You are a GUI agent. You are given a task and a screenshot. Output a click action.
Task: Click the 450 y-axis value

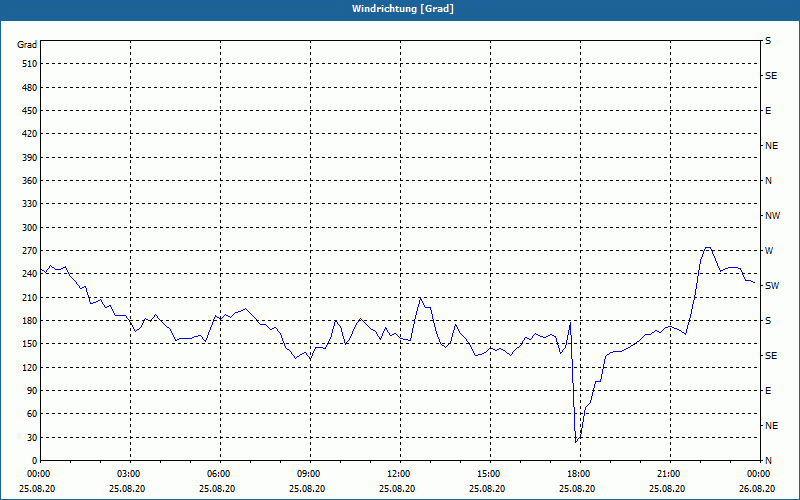(30, 111)
